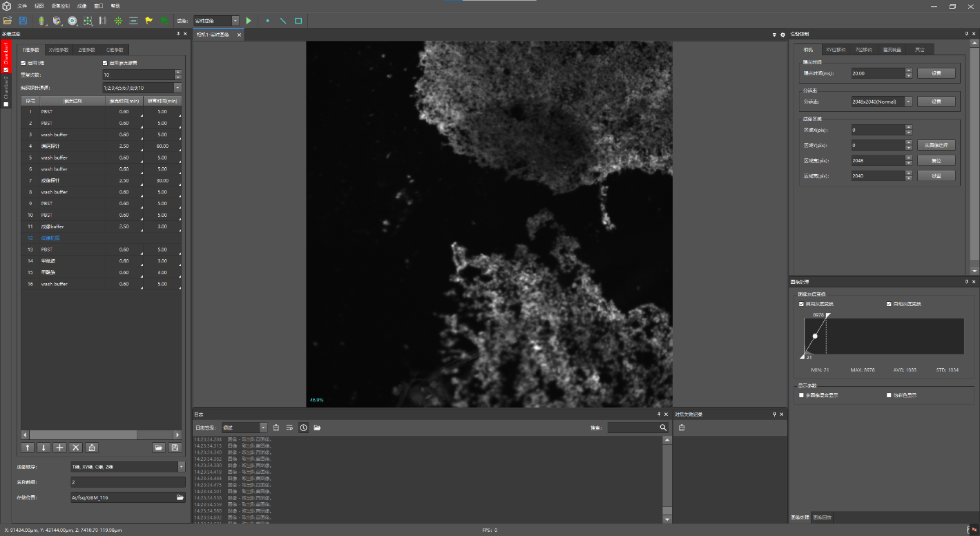Click the move-row-up arrow below table

point(28,448)
